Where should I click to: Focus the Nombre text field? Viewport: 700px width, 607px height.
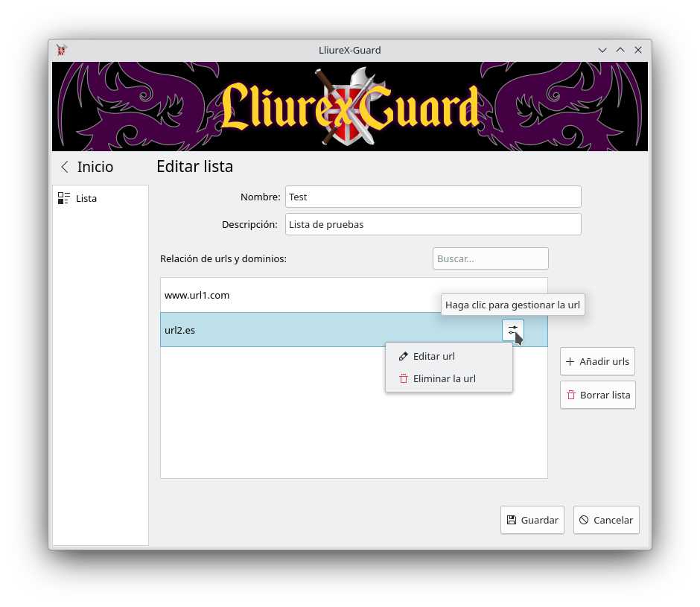point(433,197)
